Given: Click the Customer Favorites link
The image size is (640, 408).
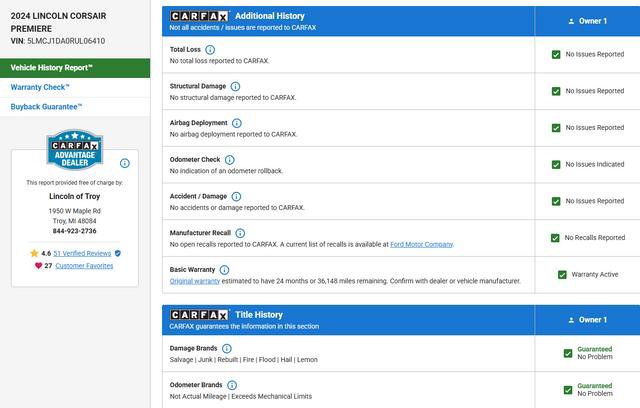Looking at the screenshot, I should tap(84, 266).
